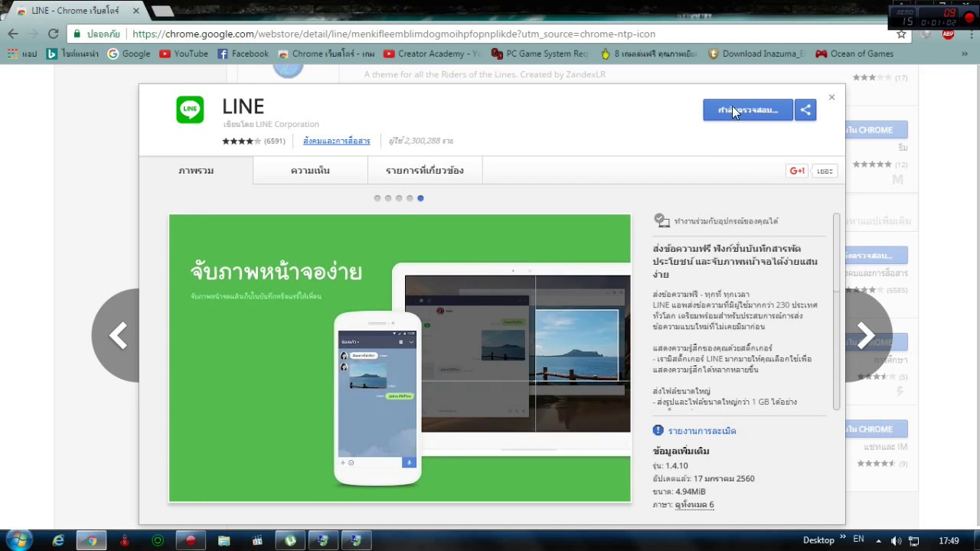Click the browser back arrow
Viewport: 980px width, 551px height.
click(x=13, y=34)
